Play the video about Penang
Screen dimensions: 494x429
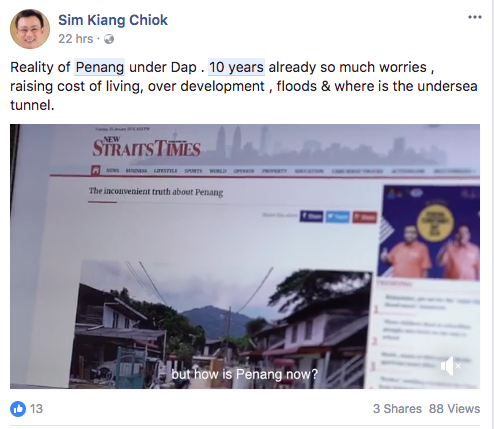[x=245, y=256]
